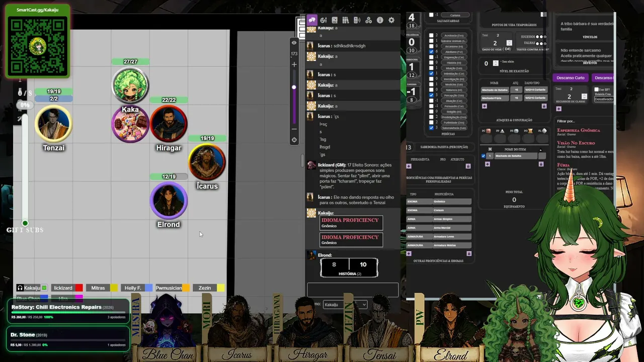Screen dimensions: 644x362
Task: Click the second Idioma Proficiency Gnômico card
Action: click(x=351, y=240)
